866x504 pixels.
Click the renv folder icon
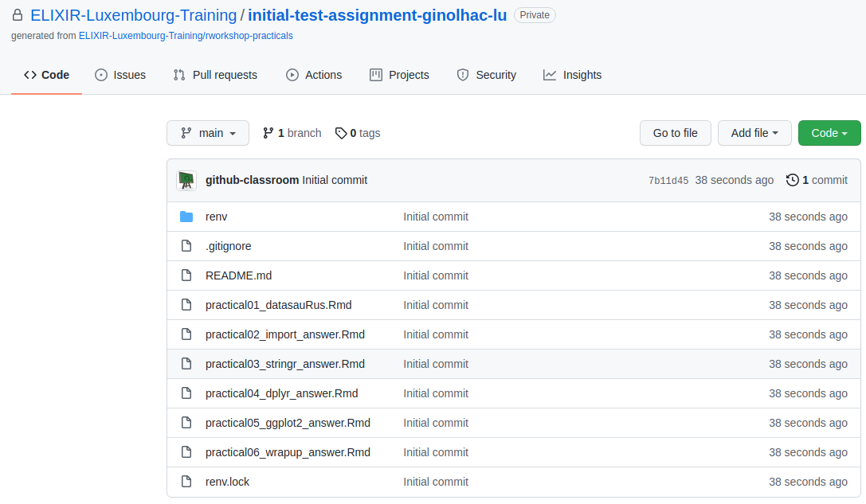pos(186,217)
